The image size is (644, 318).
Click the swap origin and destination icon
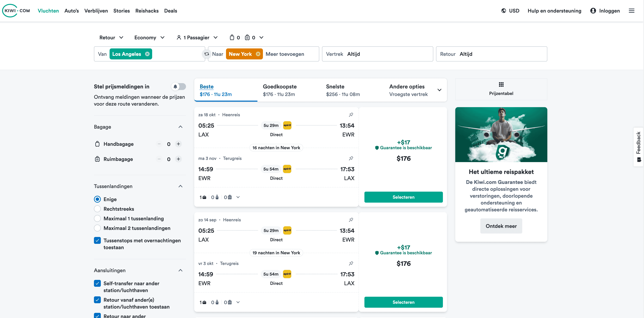tap(206, 54)
